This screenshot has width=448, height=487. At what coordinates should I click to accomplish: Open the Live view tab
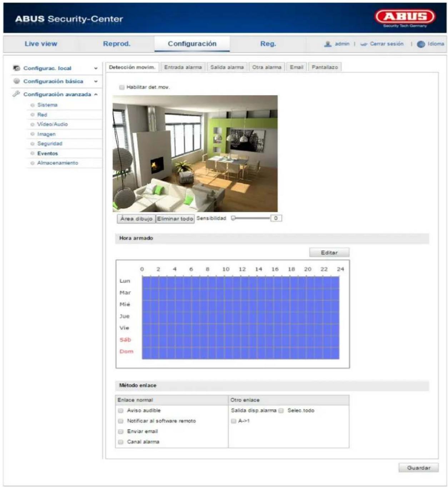tap(41, 44)
